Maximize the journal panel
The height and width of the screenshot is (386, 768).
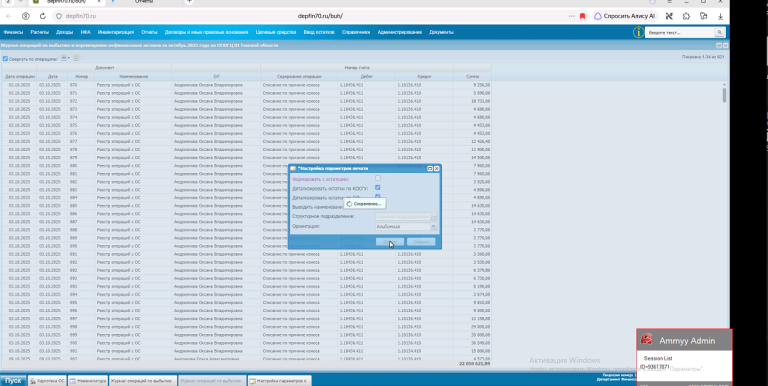[x=719, y=45]
